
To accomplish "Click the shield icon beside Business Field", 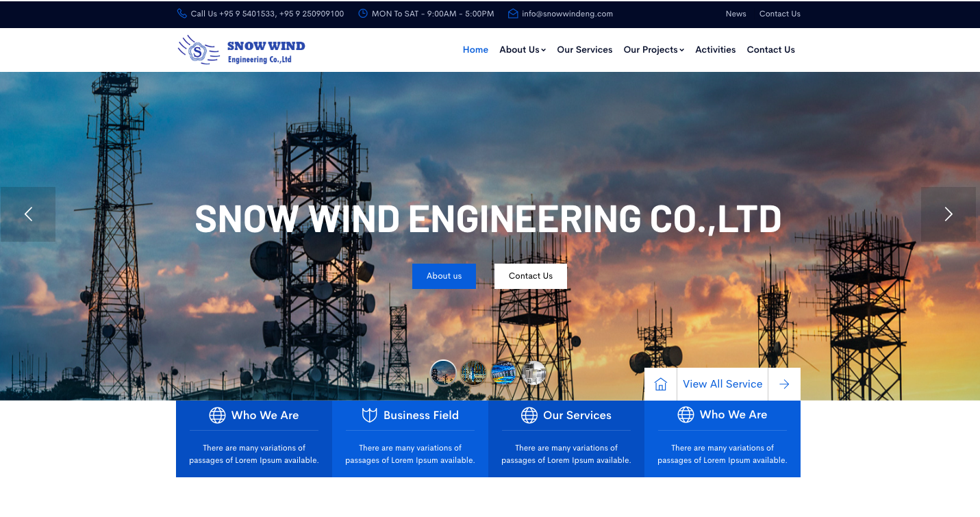I will tap(370, 415).
